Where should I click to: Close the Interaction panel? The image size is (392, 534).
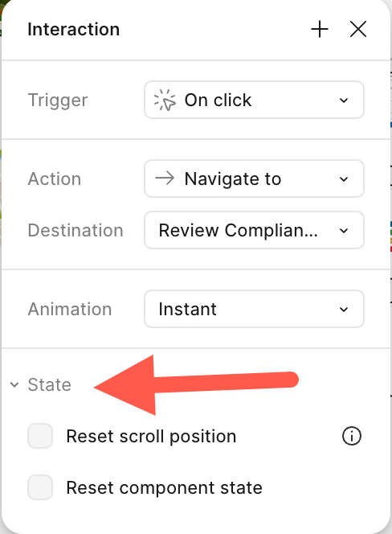coord(358,29)
